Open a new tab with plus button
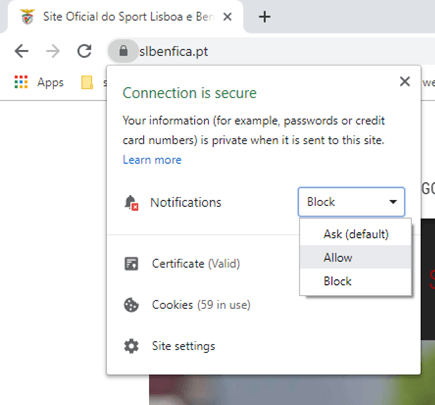 coord(265,17)
